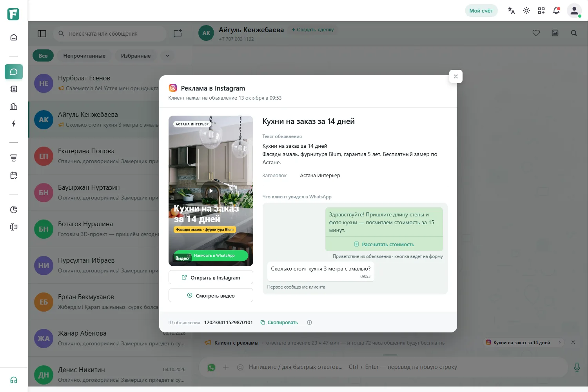Open the home icon in left sidebar
The image size is (588, 392).
point(14,37)
